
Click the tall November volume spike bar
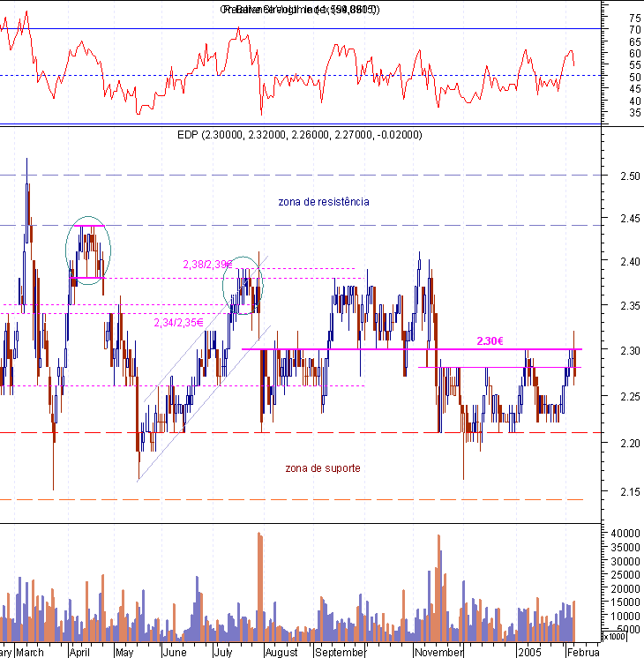pos(438,588)
